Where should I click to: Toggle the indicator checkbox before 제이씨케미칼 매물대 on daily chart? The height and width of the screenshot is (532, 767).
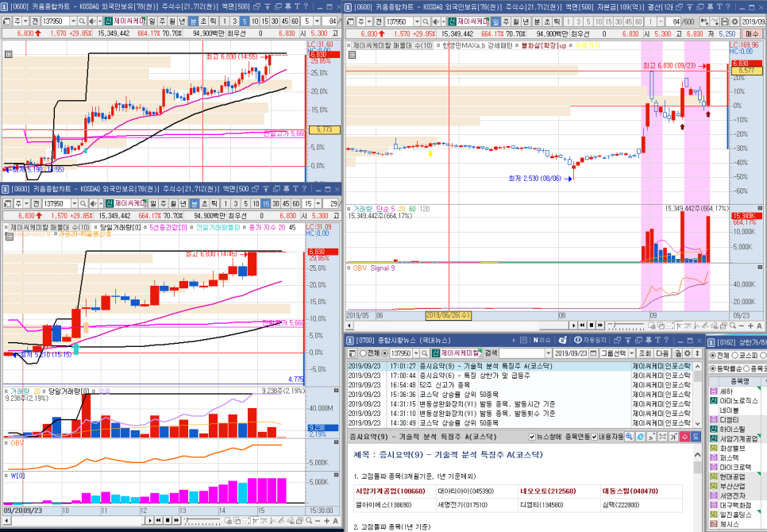tap(349, 45)
